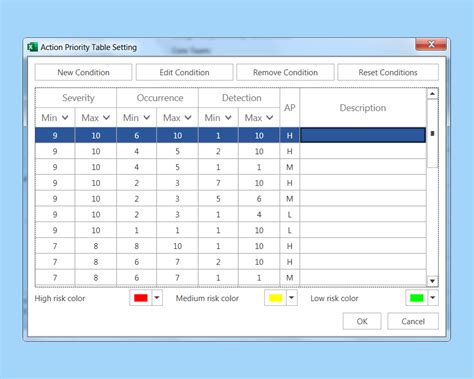The image size is (474, 379).
Task: Select the row with Detection 1 to 4
Action: [x=231, y=214]
